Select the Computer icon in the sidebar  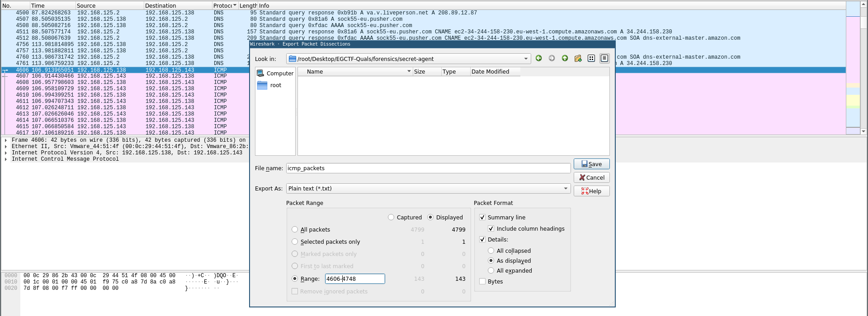click(275, 73)
